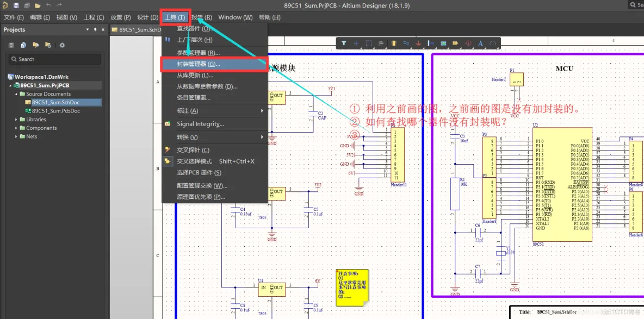Click the Projects panel compile icon

(x=23, y=45)
